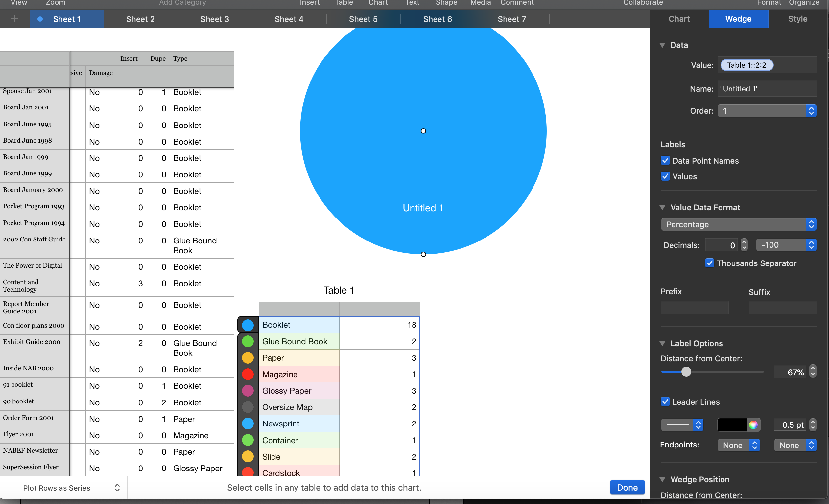
Task: Collapse the Label Options section
Action: coord(662,343)
